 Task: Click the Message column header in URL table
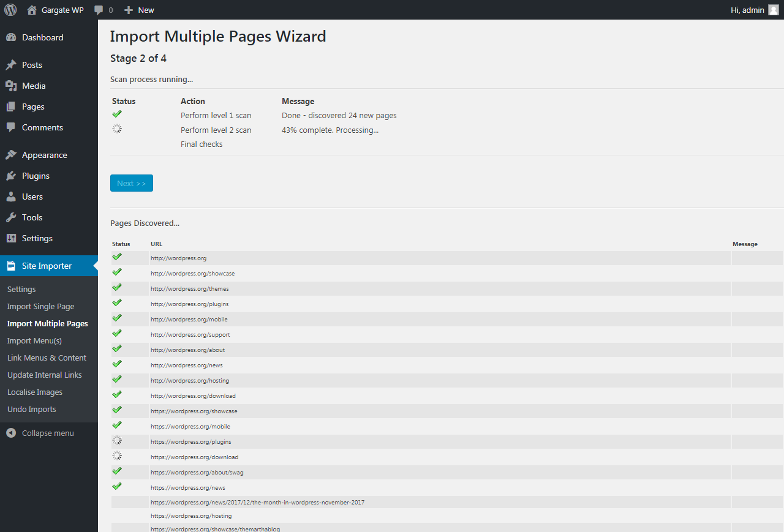coord(745,244)
